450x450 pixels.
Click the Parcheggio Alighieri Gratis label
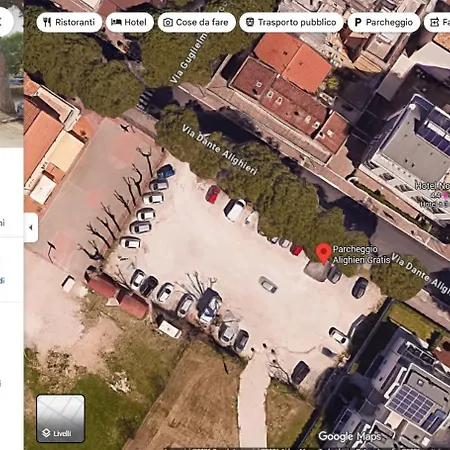[x=362, y=254]
